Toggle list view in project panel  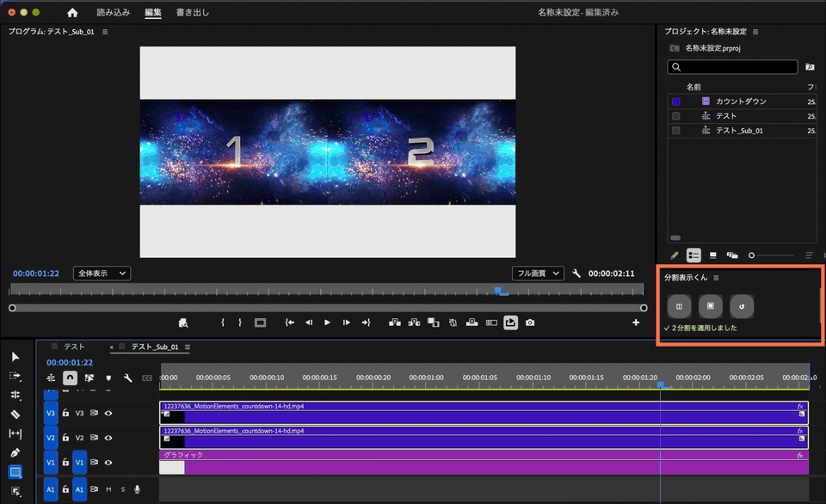[x=693, y=255]
